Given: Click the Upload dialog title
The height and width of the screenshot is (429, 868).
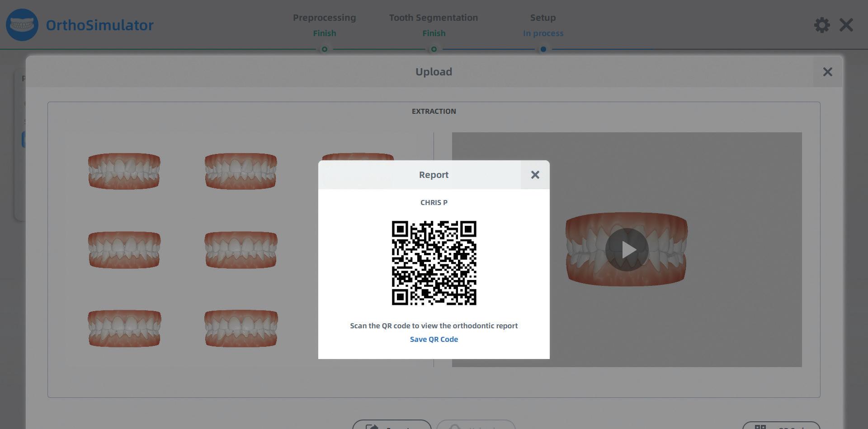Looking at the screenshot, I should point(434,72).
